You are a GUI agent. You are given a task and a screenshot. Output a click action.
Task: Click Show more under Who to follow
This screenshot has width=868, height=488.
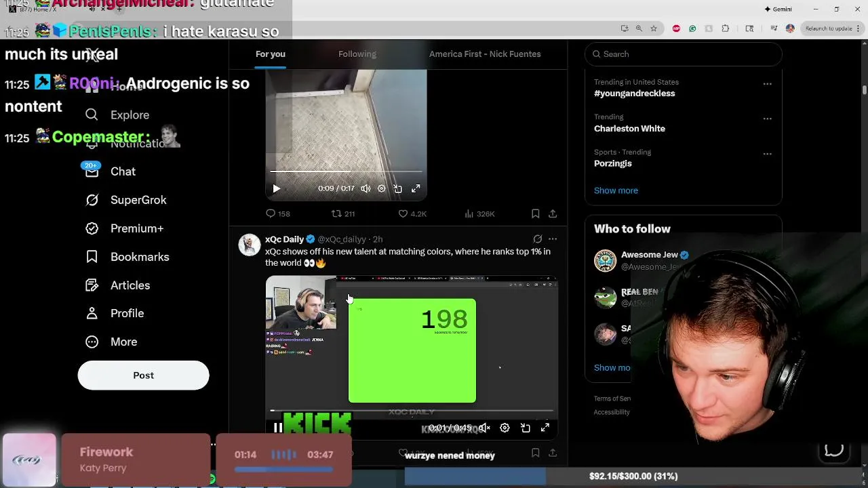[612, 367]
